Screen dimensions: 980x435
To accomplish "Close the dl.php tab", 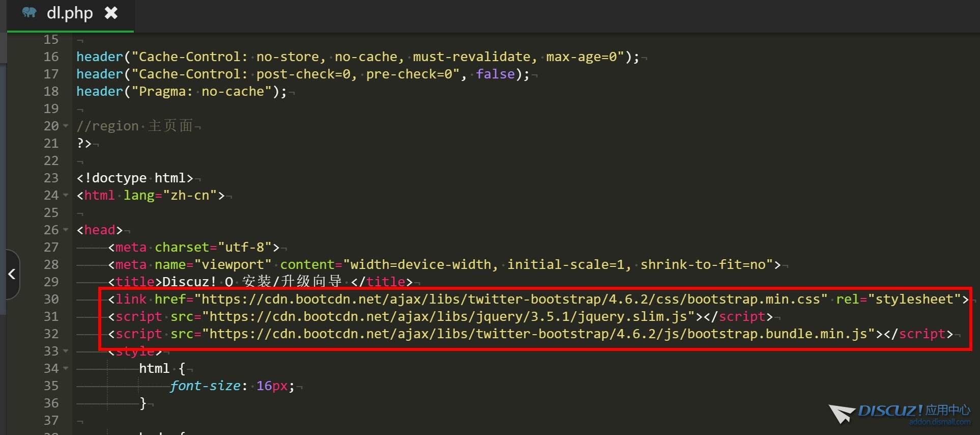I will (111, 13).
